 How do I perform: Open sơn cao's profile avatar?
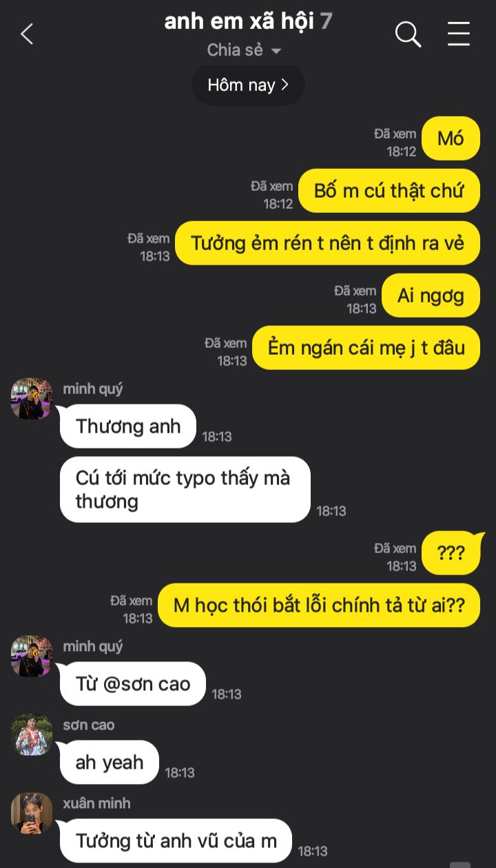click(32, 734)
